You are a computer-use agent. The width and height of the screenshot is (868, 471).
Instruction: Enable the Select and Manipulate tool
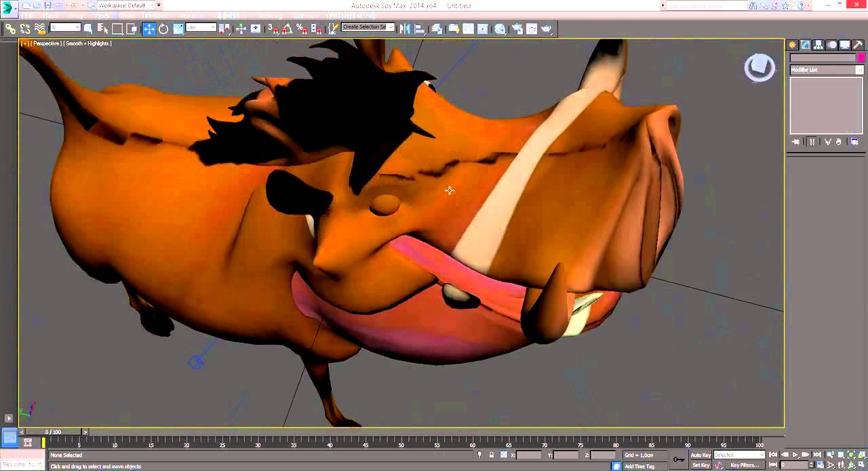[241, 29]
